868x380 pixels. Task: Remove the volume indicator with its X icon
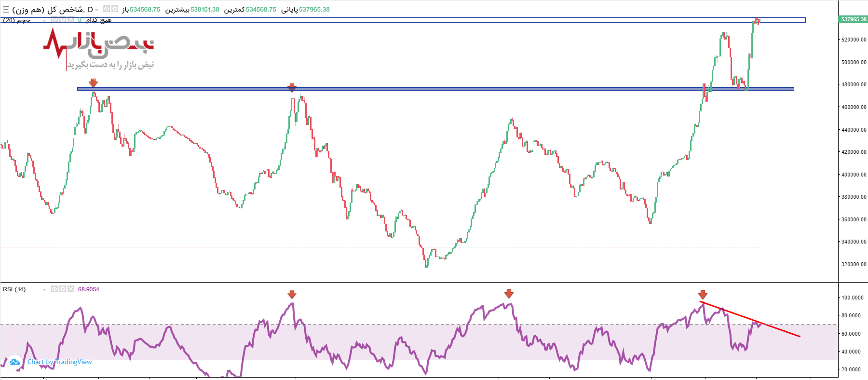(71, 20)
